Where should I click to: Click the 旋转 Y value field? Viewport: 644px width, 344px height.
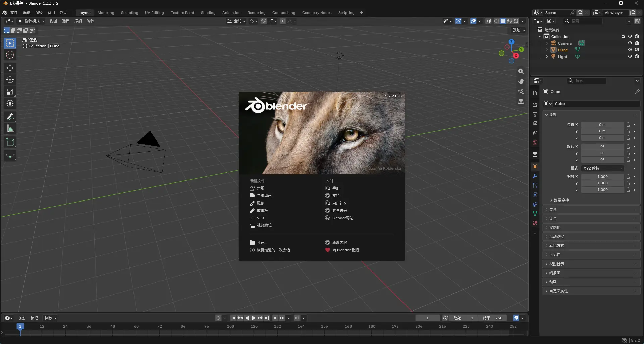coord(602,153)
